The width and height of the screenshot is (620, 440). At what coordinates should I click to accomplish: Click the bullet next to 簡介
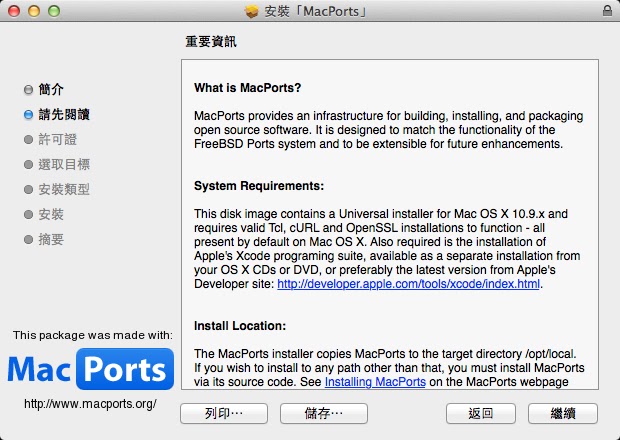click(x=28, y=90)
